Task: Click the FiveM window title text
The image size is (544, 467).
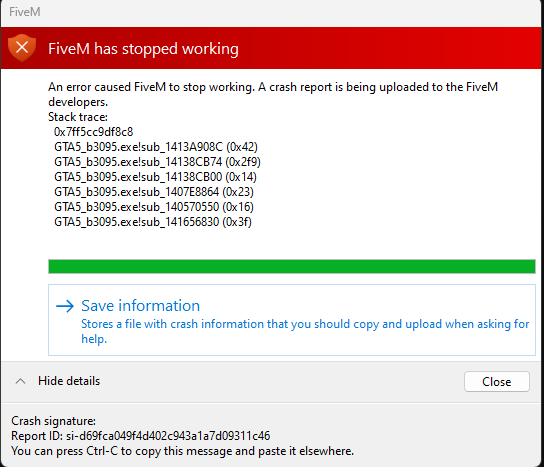Action: 25,12
